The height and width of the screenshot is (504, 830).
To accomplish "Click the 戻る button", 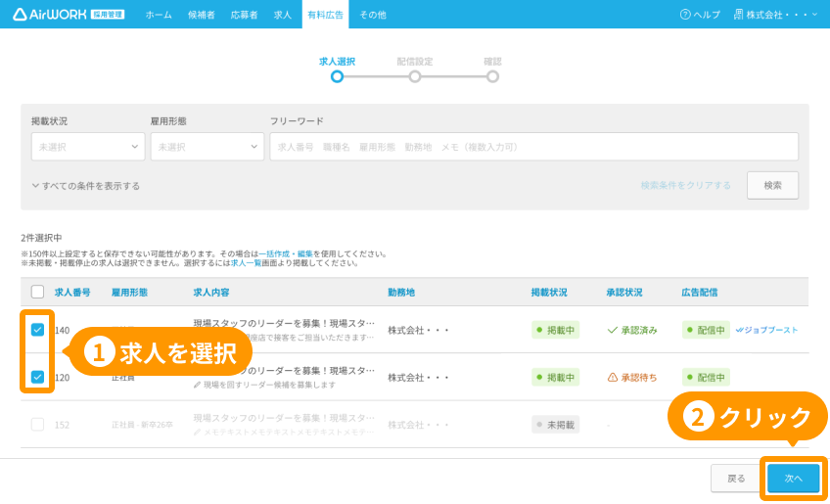I will [736, 478].
